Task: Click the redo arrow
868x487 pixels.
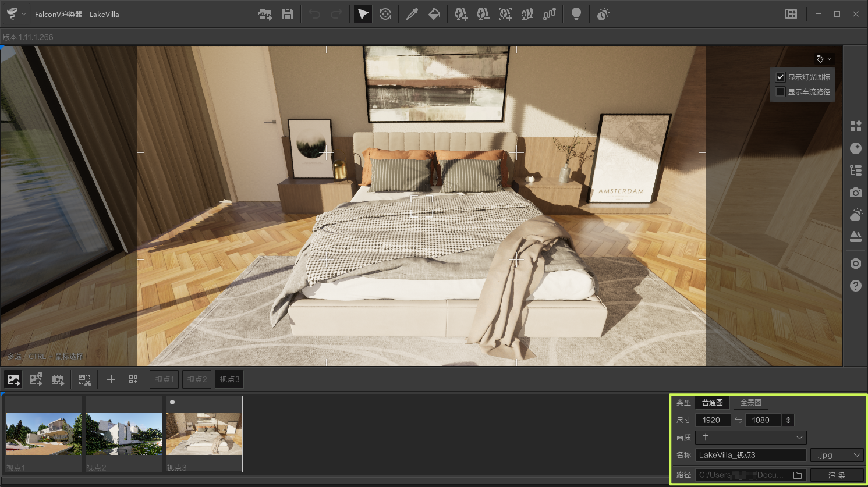Action: (x=336, y=14)
